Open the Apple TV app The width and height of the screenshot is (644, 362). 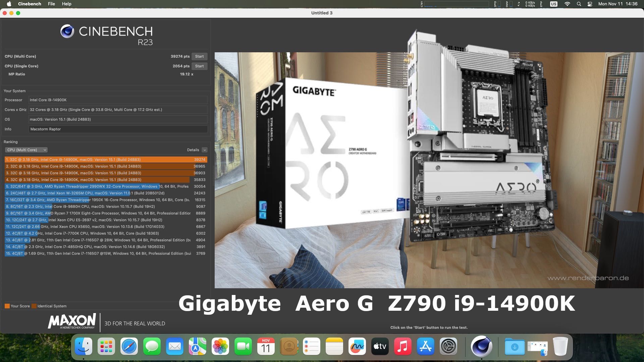(380, 346)
